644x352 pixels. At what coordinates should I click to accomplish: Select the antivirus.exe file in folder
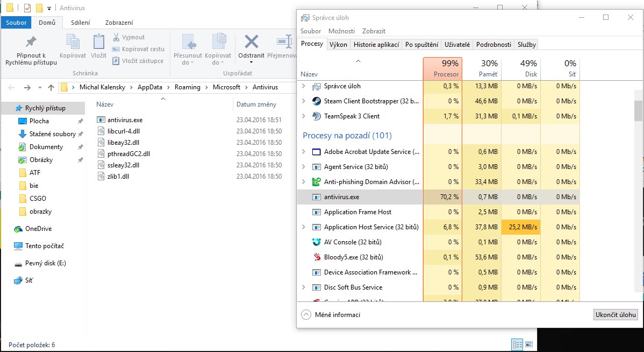[x=125, y=120]
